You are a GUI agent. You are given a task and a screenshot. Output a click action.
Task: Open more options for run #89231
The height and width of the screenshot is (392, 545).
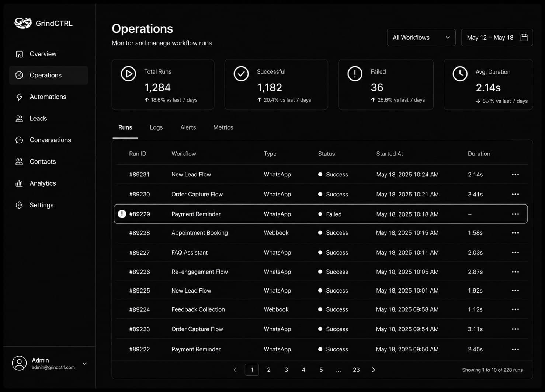pyautogui.click(x=516, y=175)
